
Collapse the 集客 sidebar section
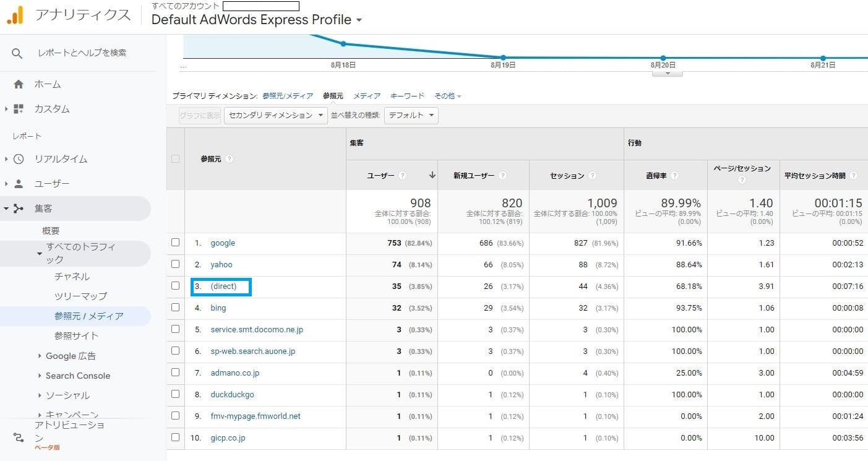6,209
